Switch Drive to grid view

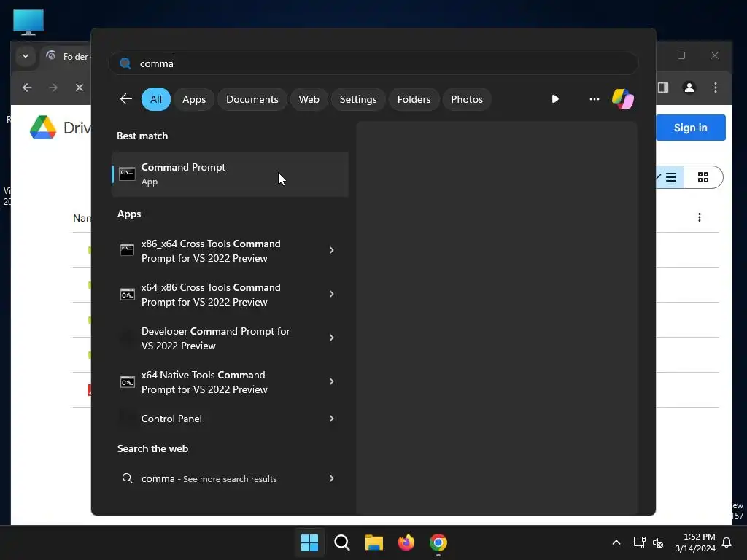[703, 178]
